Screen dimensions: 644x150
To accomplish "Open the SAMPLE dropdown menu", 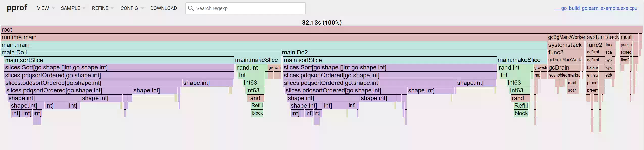I will click(x=73, y=8).
